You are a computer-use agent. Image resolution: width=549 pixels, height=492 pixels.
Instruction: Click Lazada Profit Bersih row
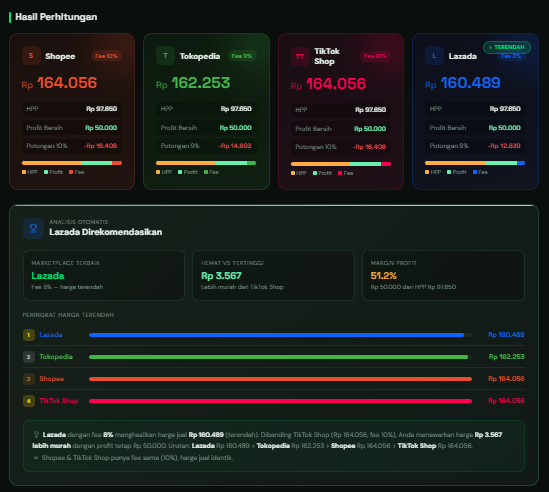point(475,128)
